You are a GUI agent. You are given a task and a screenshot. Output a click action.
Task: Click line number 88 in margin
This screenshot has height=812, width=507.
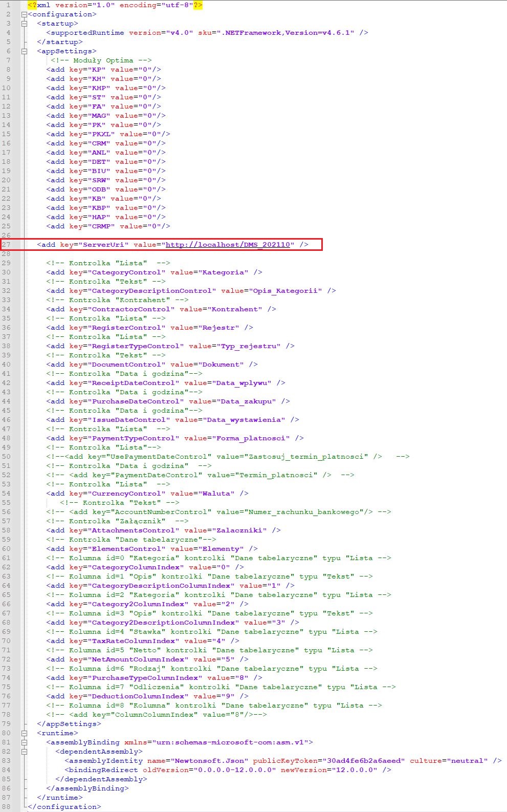(x=6, y=807)
